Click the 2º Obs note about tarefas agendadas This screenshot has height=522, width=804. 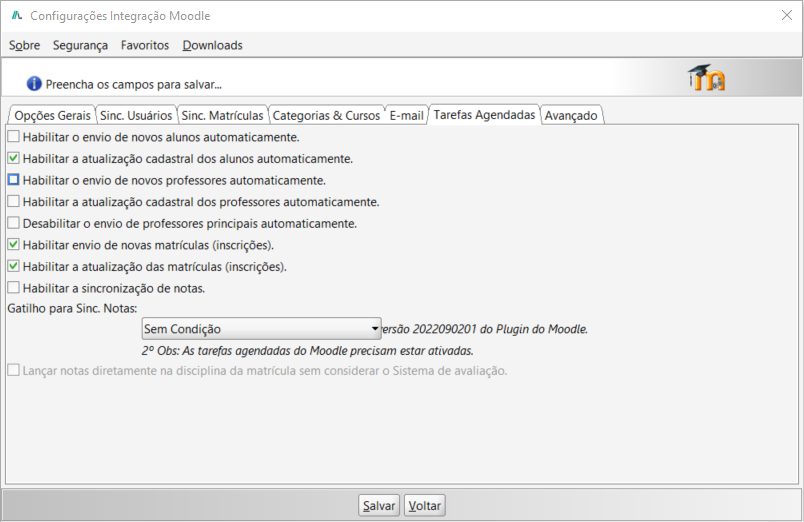(x=307, y=351)
